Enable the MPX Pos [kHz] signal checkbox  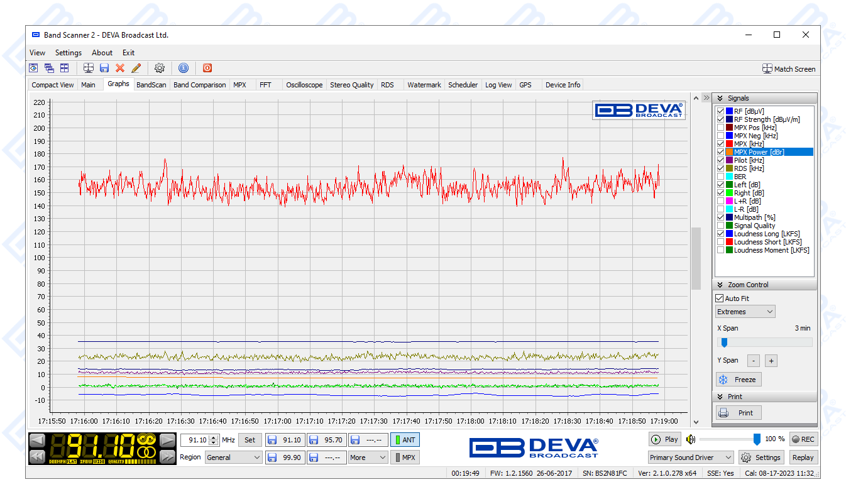[720, 128]
